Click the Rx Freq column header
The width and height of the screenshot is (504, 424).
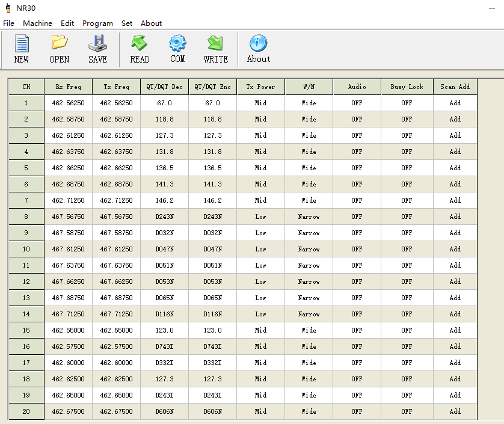tap(69, 87)
